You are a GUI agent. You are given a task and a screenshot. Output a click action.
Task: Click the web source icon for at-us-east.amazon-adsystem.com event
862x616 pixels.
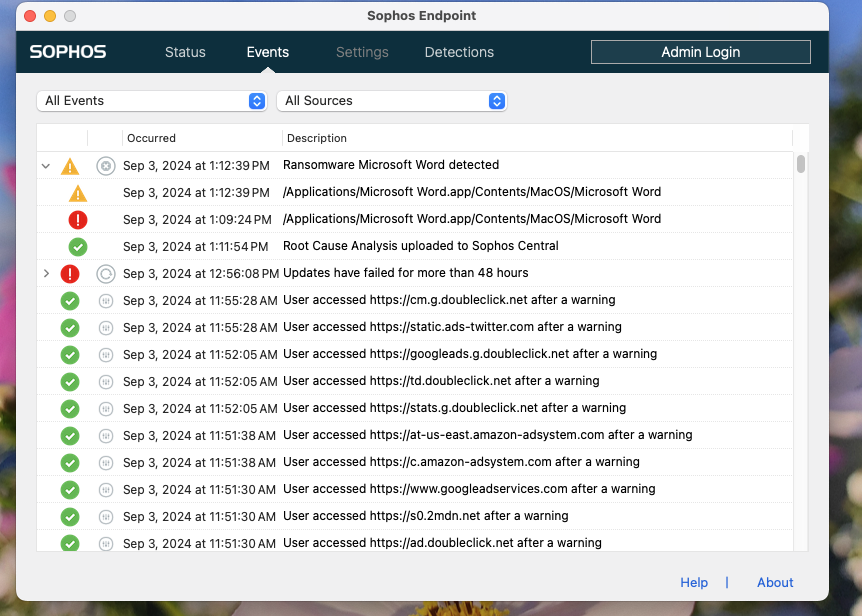[106, 436]
